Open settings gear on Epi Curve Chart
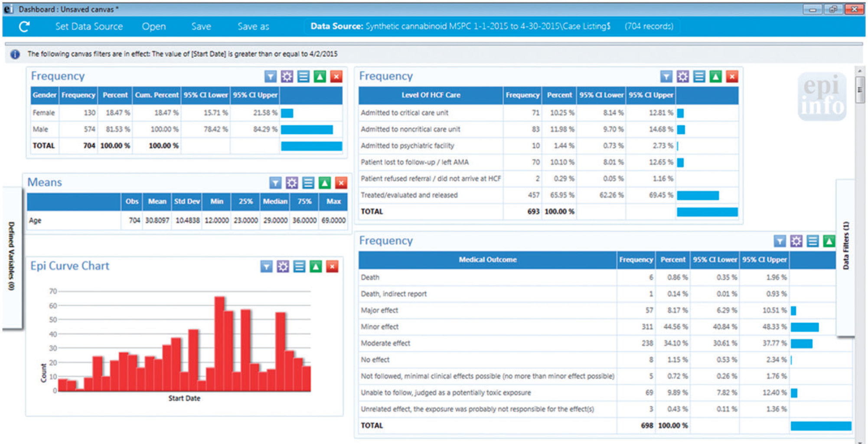This screenshot has height=444, width=868. [x=283, y=266]
